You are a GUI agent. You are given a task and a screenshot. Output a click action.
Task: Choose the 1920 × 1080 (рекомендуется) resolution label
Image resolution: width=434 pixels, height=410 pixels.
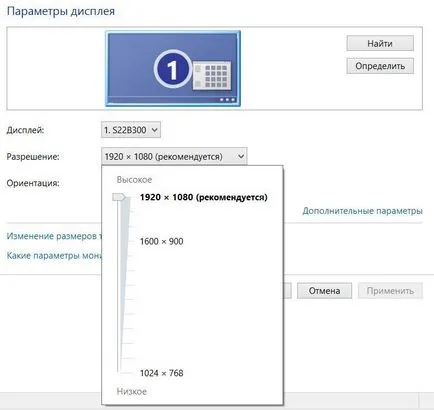coord(204,197)
